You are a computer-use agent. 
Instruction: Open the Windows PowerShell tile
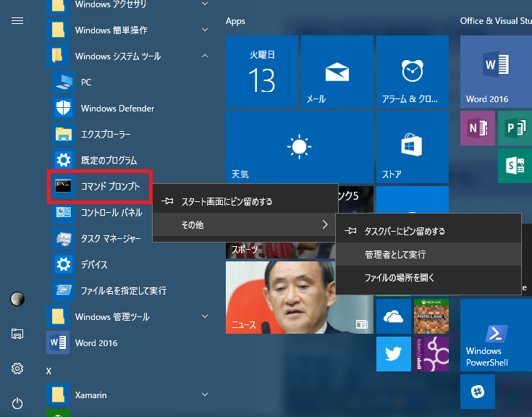tap(496, 335)
